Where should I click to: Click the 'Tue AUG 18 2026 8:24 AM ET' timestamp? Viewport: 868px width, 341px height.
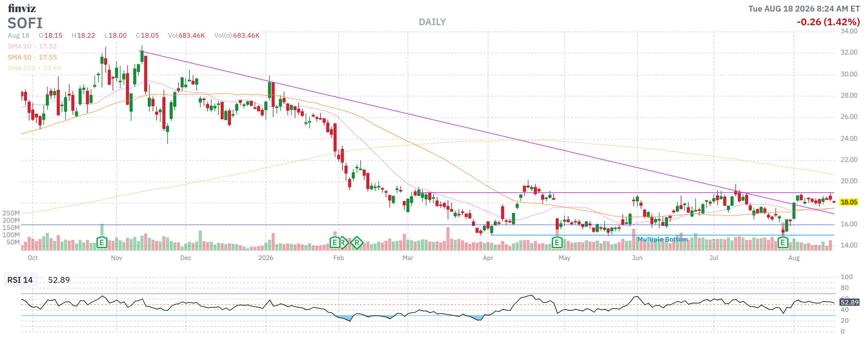[804, 9]
